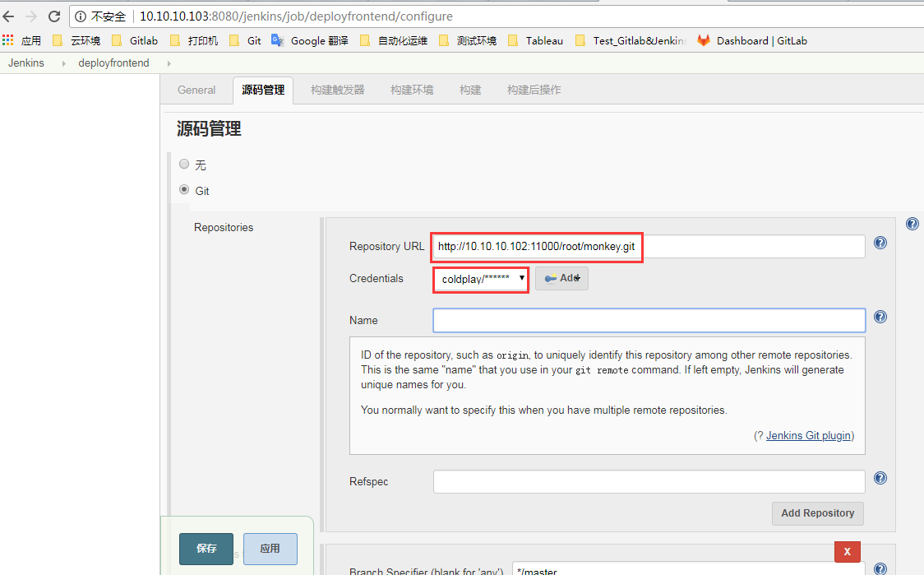Select the Git source option
Image resolution: width=924 pixels, height=575 pixels.
pyautogui.click(x=184, y=190)
